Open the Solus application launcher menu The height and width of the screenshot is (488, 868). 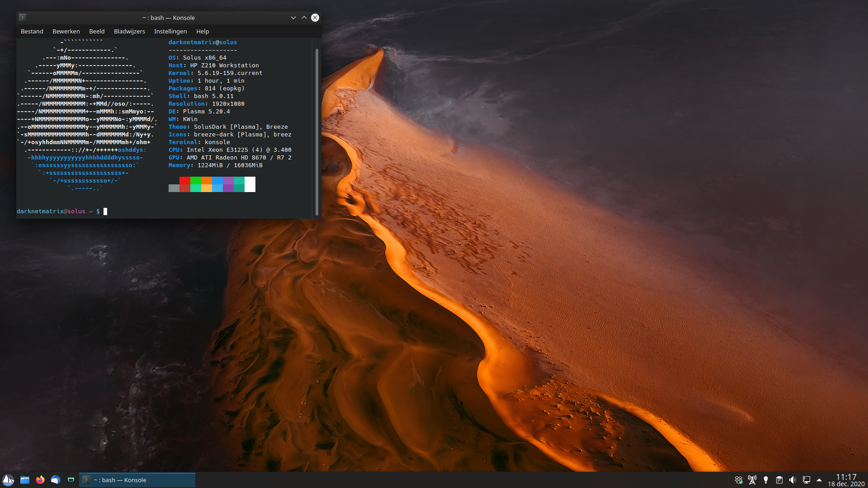(x=8, y=480)
